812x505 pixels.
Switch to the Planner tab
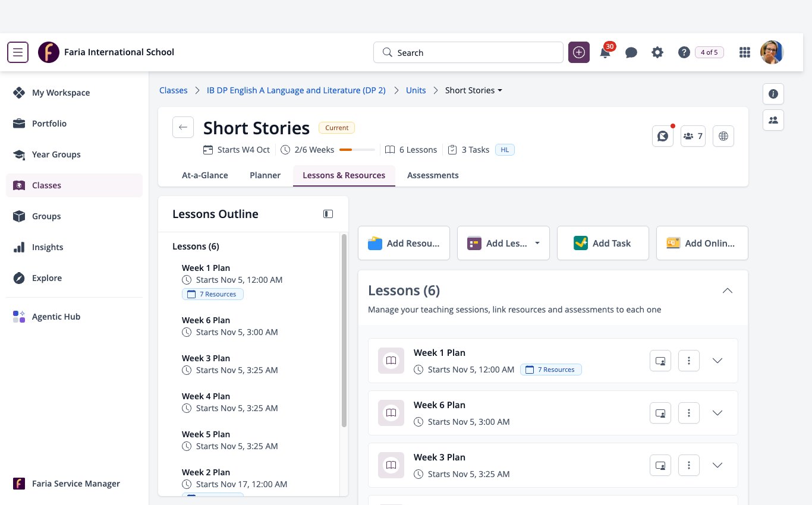coord(265,175)
